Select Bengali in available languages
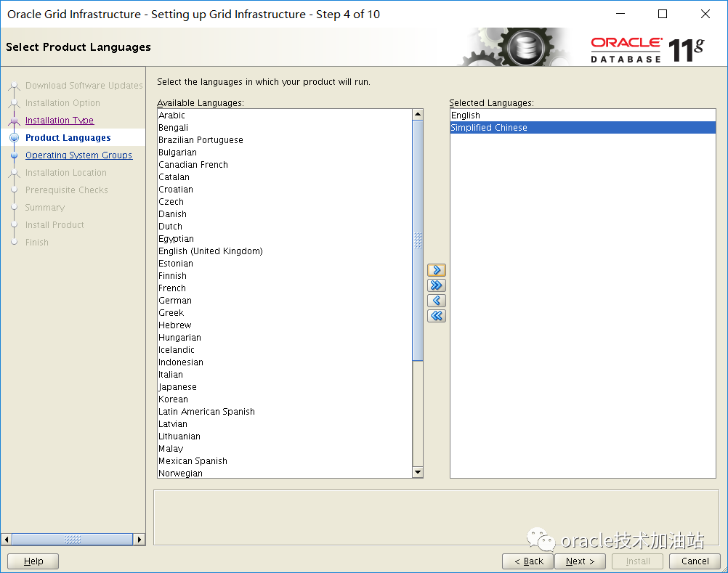 point(285,128)
